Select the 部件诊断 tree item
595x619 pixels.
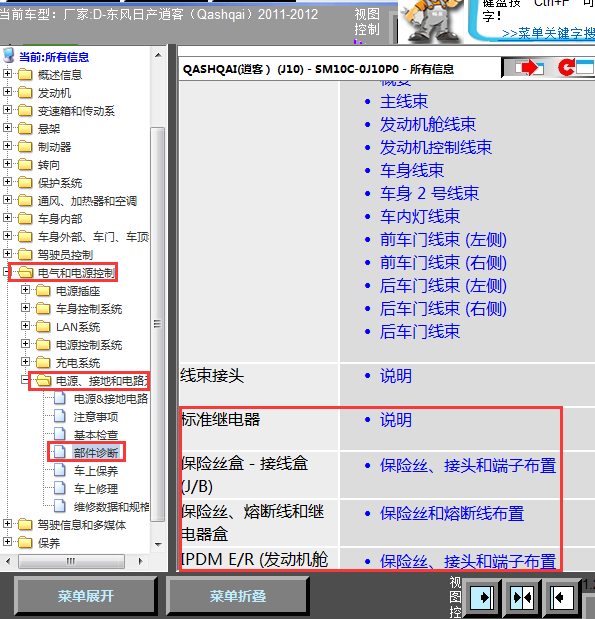pyautogui.click(x=96, y=452)
